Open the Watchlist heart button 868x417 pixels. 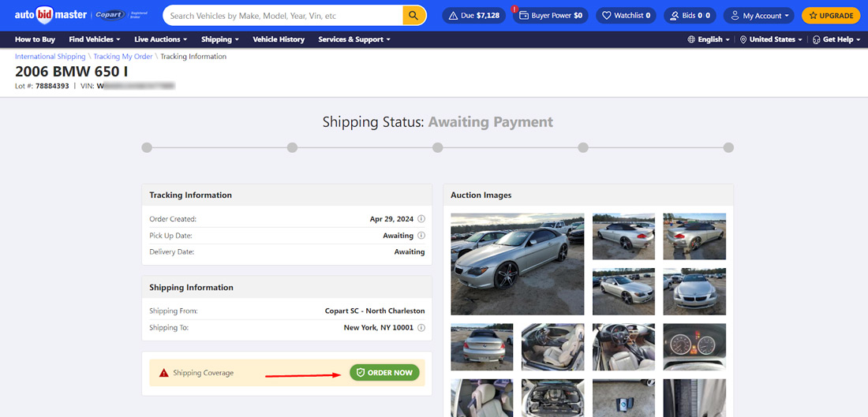[x=626, y=16]
